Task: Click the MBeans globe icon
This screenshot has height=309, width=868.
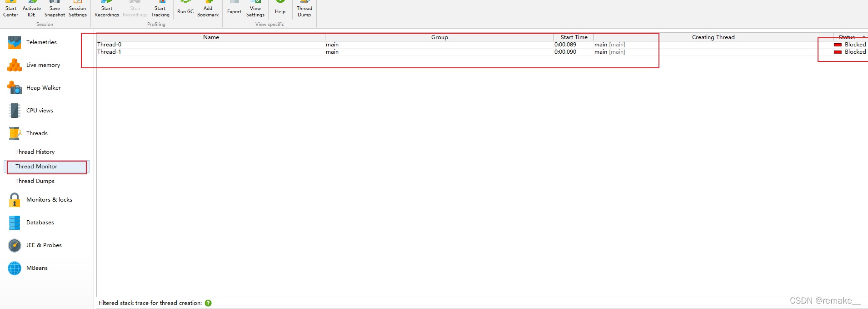Action: click(15, 268)
